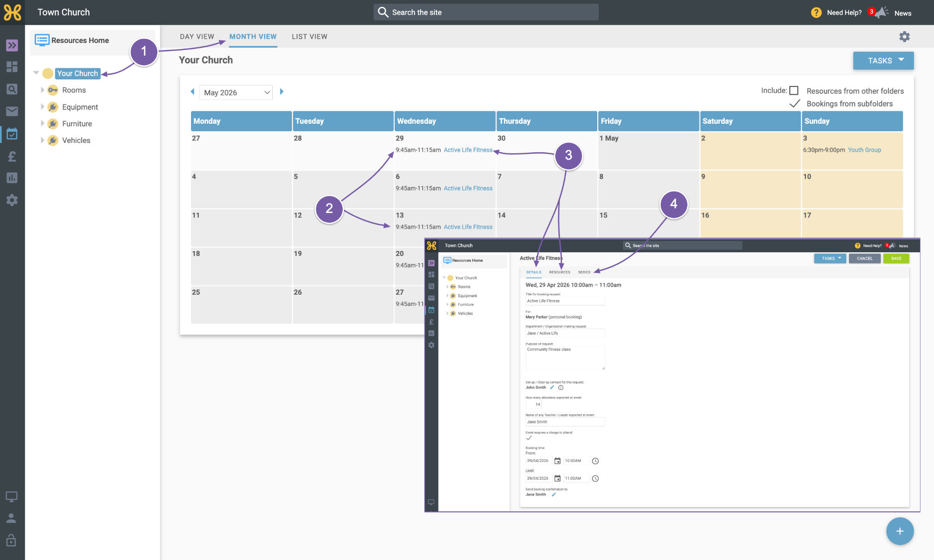This screenshot has height=560, width=934.
Task: Click the Furniture wrench icon
Action: pyautogui.click(x=53, y=124)
